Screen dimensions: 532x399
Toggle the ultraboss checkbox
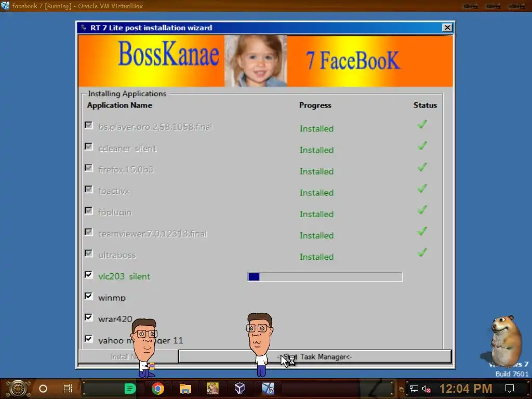coord(89,254)
